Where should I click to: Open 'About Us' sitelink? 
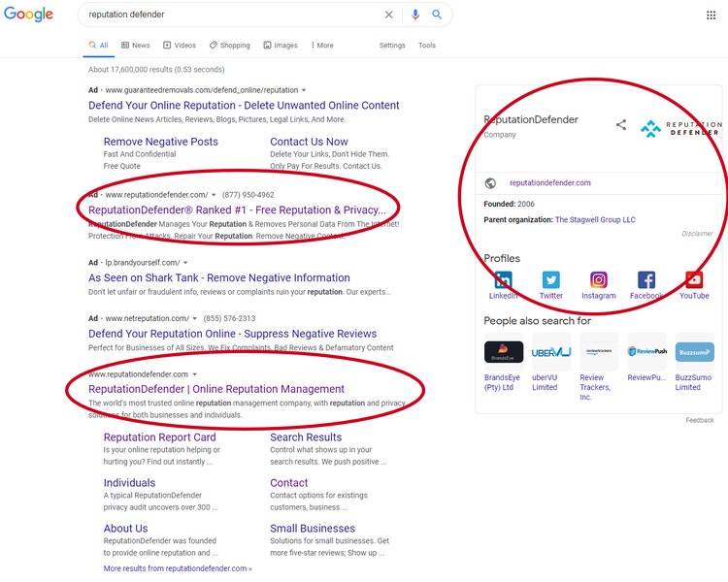click(x=125, y=528)
